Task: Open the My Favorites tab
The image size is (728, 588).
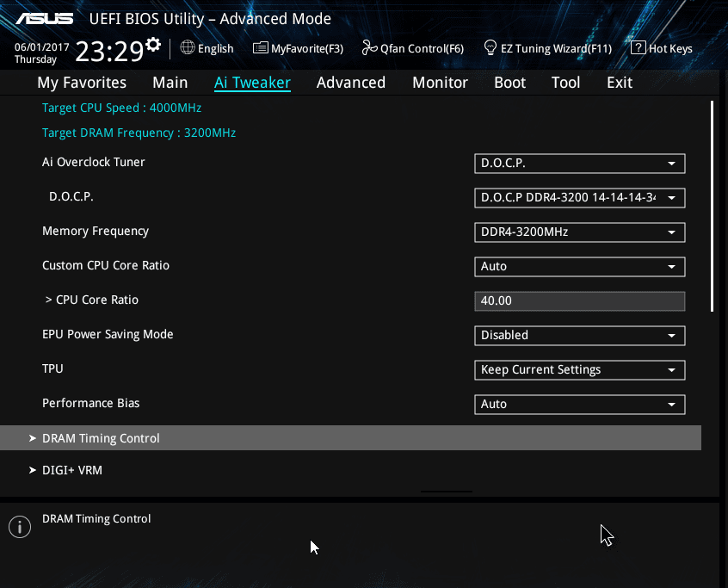Action: [x=82, y=83]
